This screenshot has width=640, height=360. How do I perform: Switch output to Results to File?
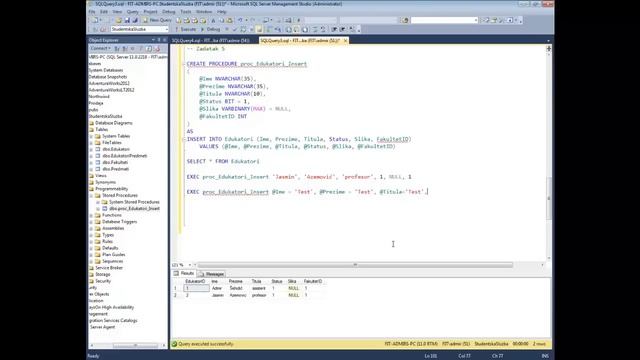pyautogui.click(x=305, y=29)
